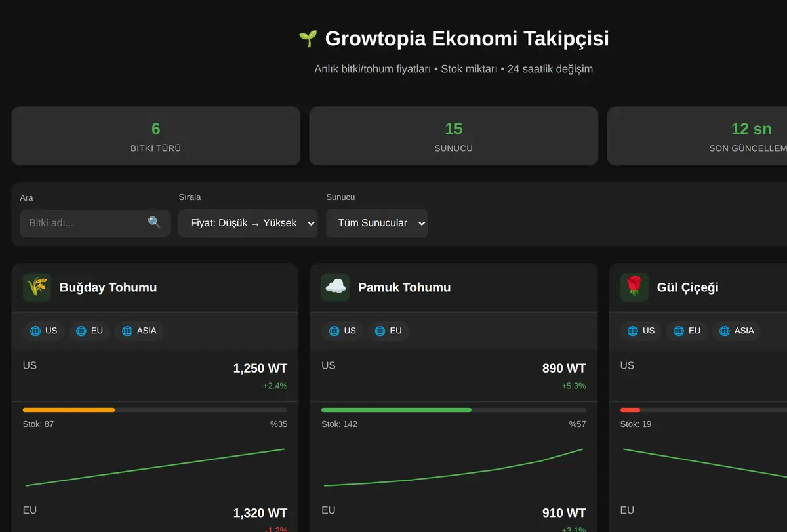Open the Sırala sort dropdown
The width and height of the screenshot is (787, 532).
coord(248,223)
